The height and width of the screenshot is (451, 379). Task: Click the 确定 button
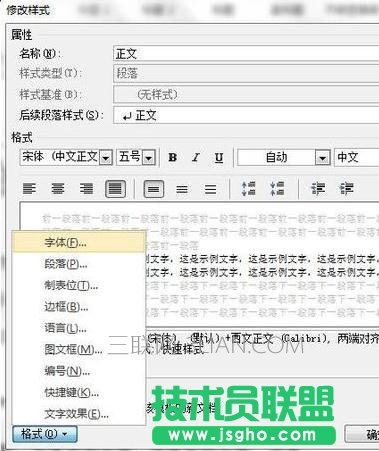coord(362,434)
